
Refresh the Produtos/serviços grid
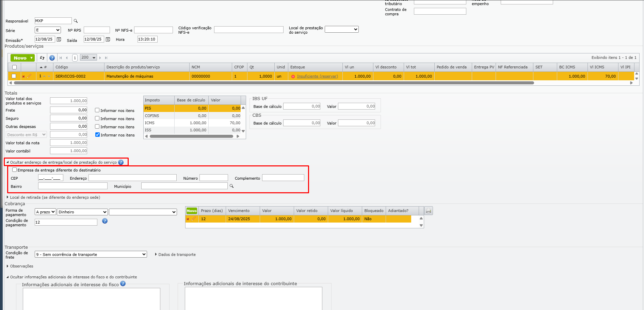tap(42, 58)
